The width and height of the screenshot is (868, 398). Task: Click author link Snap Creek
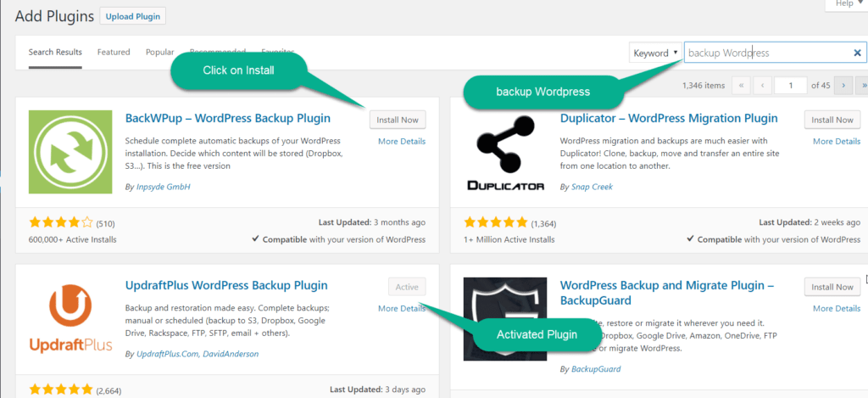[592, 187]
